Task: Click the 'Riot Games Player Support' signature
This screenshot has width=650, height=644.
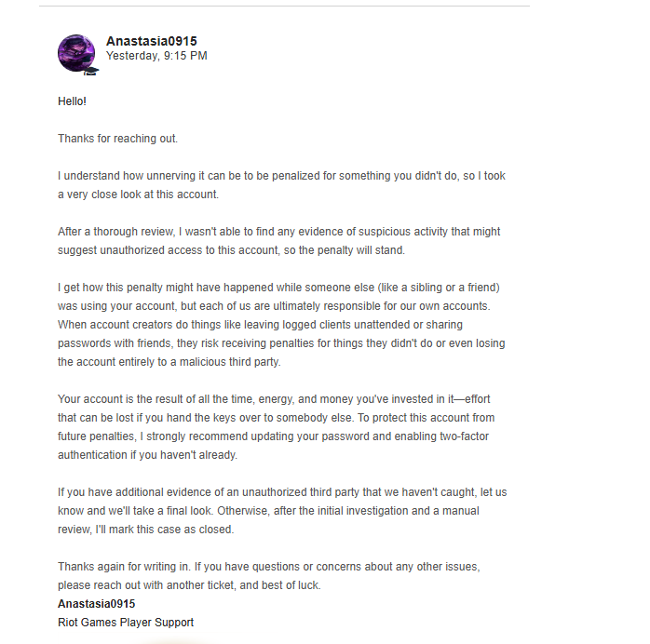Action: (x=126, y=623)
